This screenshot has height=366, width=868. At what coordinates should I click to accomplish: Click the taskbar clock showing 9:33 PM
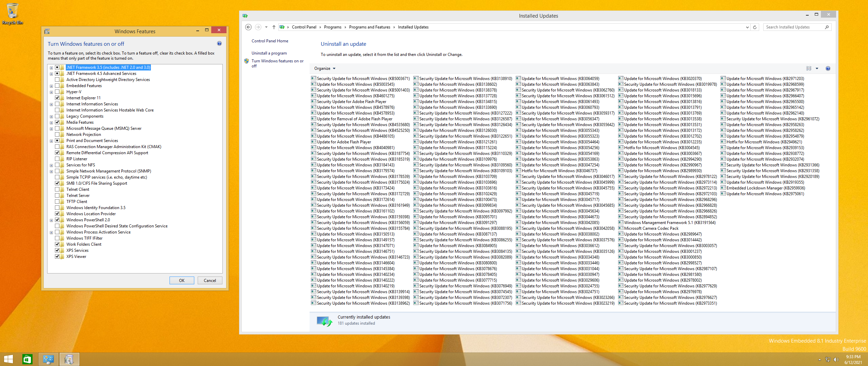pyautogui.click(x=853, y=360)
